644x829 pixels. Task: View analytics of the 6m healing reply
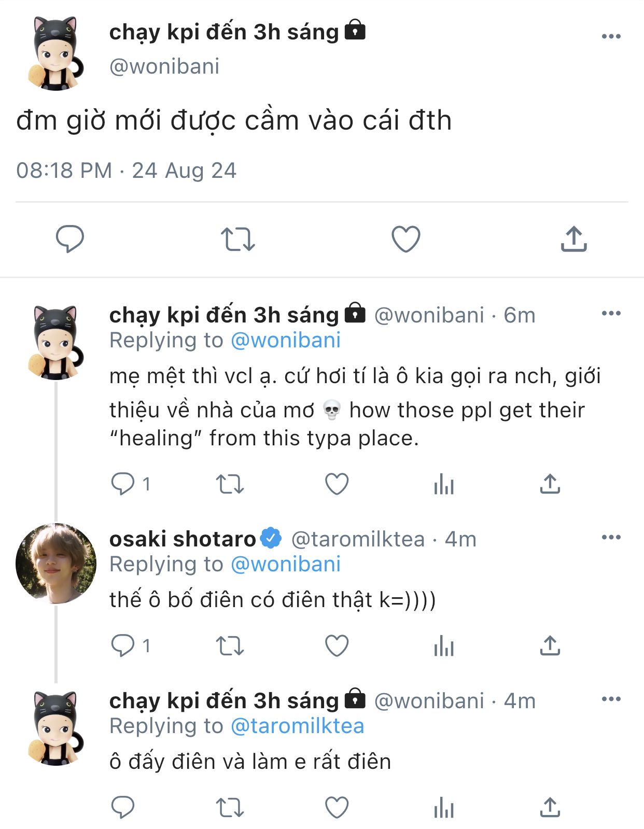pyautogui.click(x=443, y=484)
